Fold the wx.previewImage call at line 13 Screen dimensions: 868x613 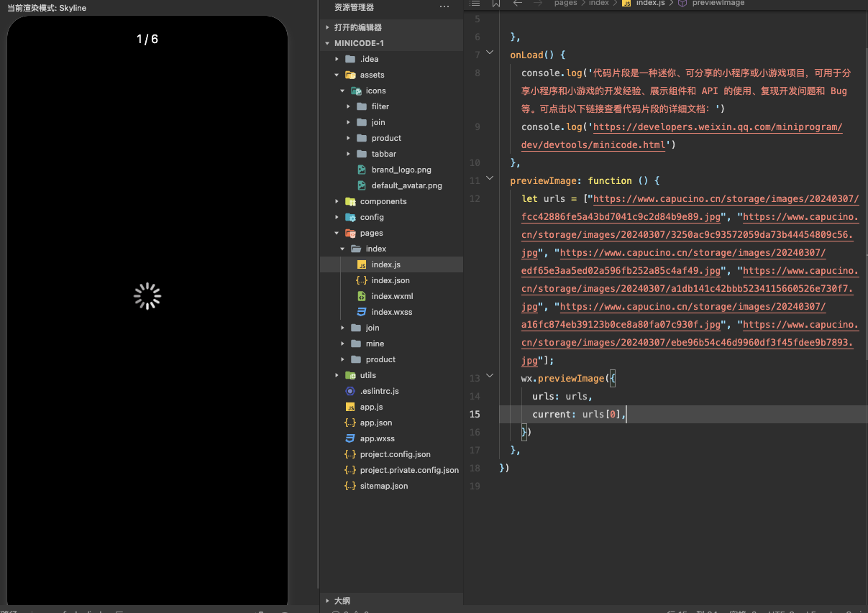490,376
